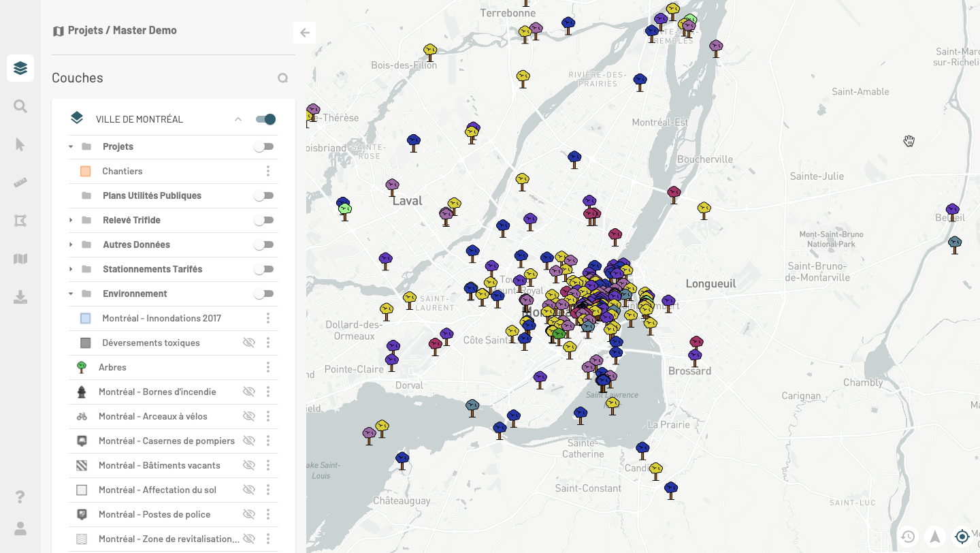Collapse side panel with back arrow
The width and height of the screenshot is (980, 553).
pos(305,33)
